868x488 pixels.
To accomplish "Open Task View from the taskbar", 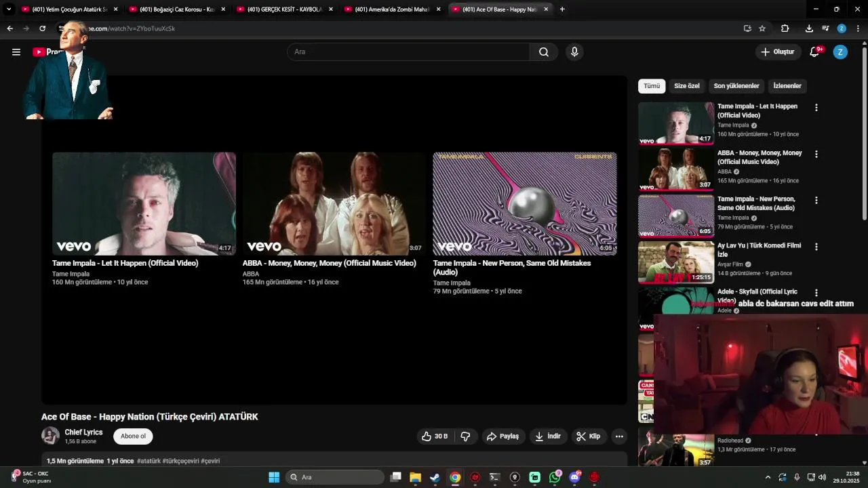I will pyautogui.click(x=396, y=477).
